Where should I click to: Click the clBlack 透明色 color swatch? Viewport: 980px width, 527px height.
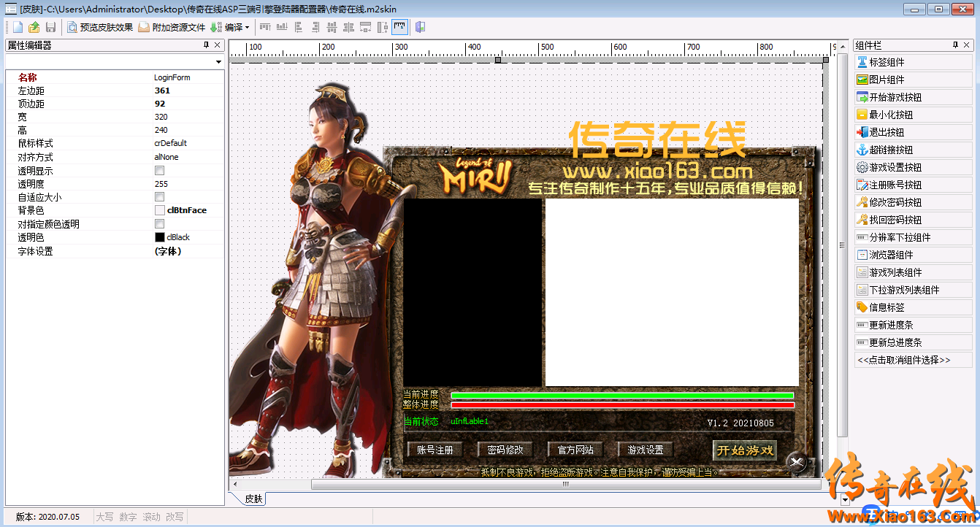point(159,237)
